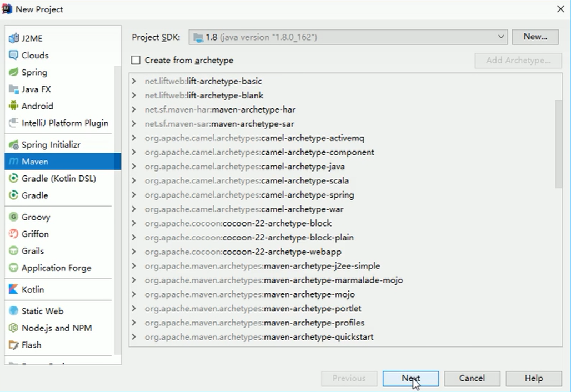Click the Next button
Viewport: 571px width, 392px height.
(410, 379)
